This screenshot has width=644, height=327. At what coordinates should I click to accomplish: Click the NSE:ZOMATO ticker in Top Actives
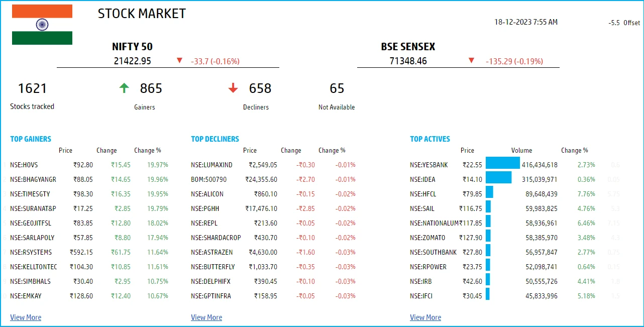pos(427,238)
